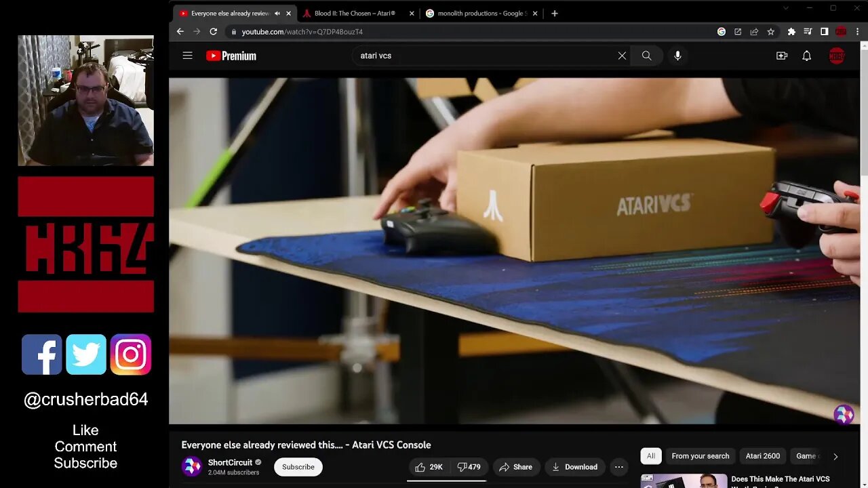Close the monolith productions Google tab
Viewport: 868px width, 488px height.
tap(535, 14)
